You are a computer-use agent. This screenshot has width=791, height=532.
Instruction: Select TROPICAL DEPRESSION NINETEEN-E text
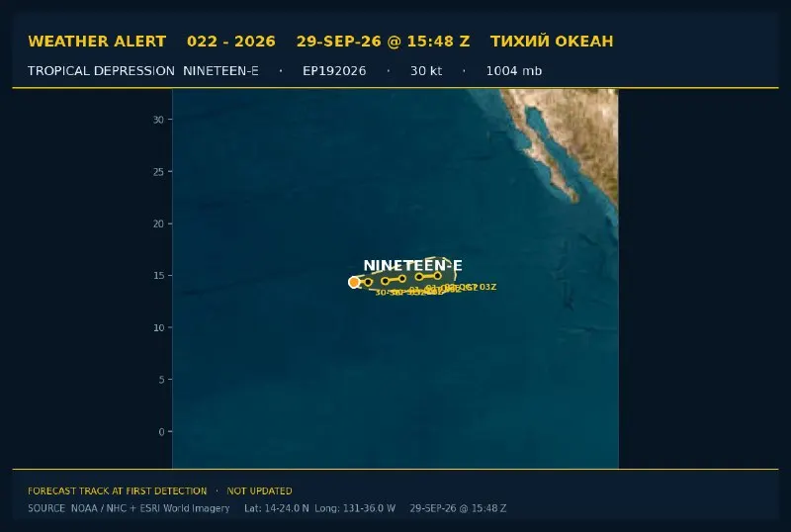pyautogui.click(x=143, y=70)
